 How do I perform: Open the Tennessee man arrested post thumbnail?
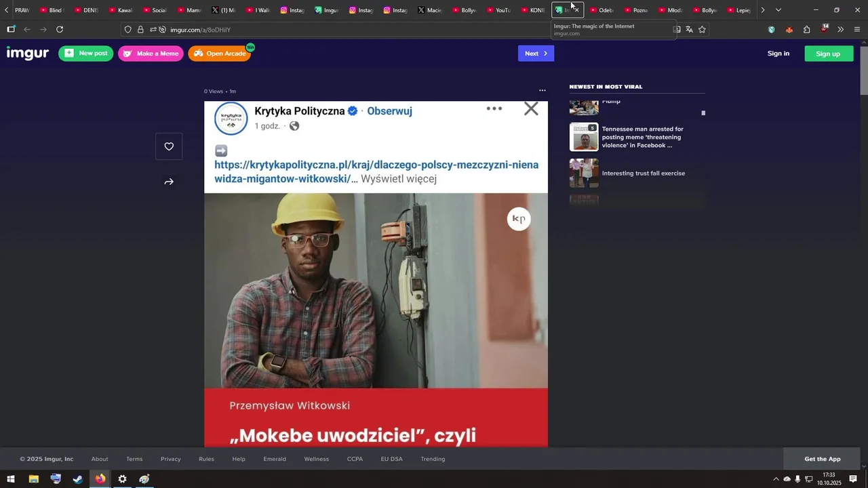tap(584, 137)
